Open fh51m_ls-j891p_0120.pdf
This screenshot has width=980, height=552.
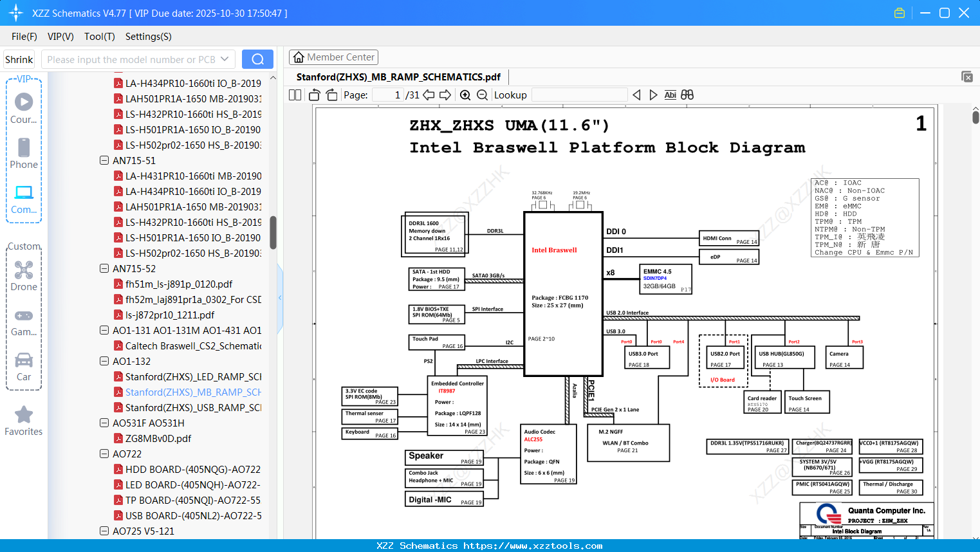(179, 284)
